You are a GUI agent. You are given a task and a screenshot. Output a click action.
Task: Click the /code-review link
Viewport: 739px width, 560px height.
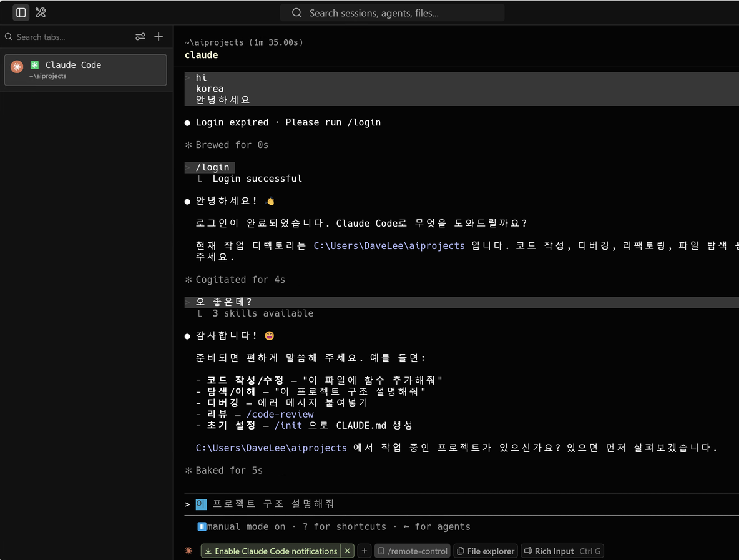click(280, 415)
